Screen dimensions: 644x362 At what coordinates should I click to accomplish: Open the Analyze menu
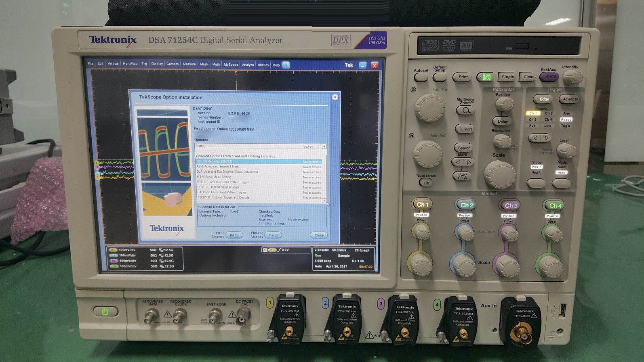pyautogui.click(x=248, y=65)
